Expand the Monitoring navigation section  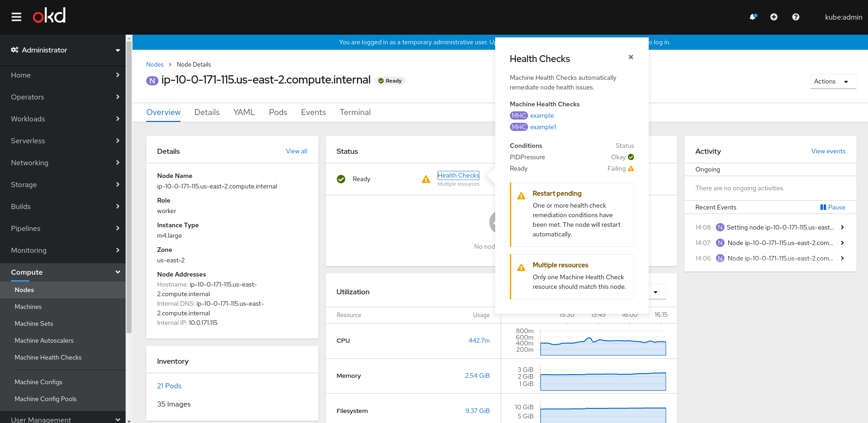(63, 251)
